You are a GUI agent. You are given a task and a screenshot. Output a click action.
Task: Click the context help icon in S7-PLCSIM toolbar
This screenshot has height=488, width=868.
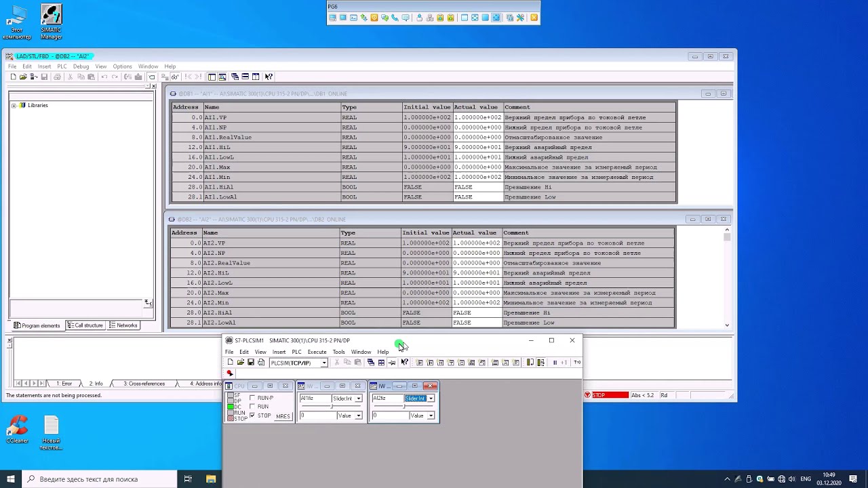[404, 363]
